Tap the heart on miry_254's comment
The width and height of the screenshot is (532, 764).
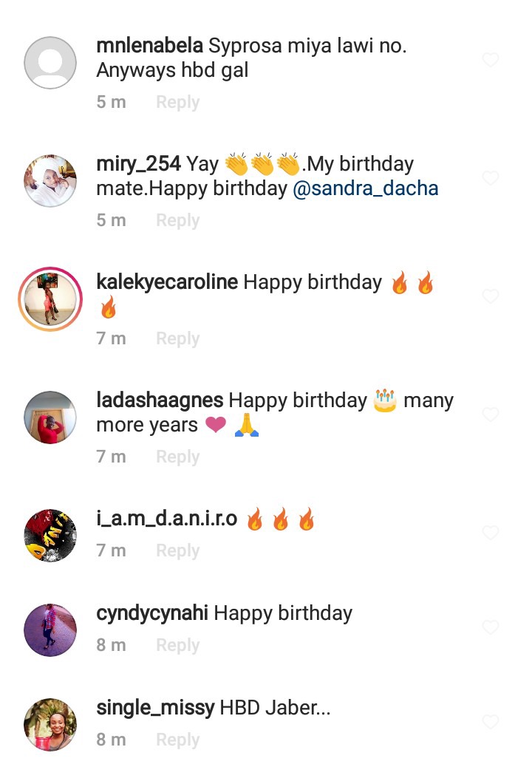click(x=491, y=178)
